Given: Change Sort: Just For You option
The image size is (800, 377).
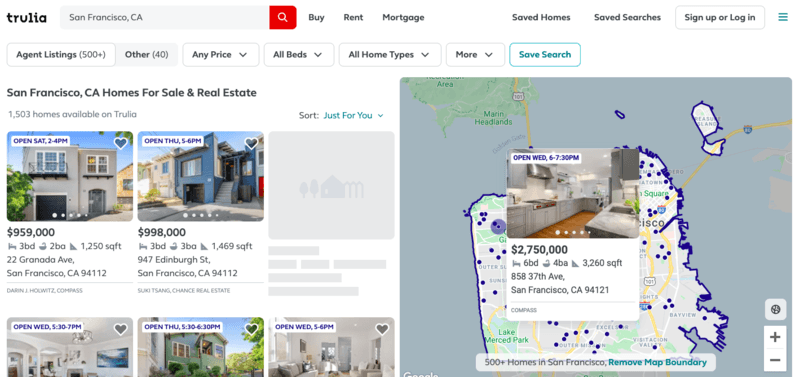Looking at the screenshot, I should coord(353,115).
